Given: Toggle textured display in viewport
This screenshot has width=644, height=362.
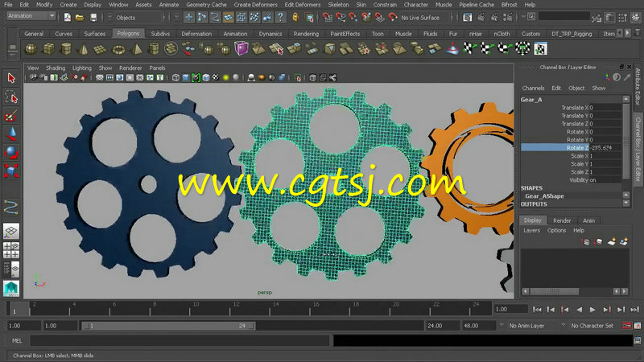Looking at the screenshot, I should click(216, 77).
